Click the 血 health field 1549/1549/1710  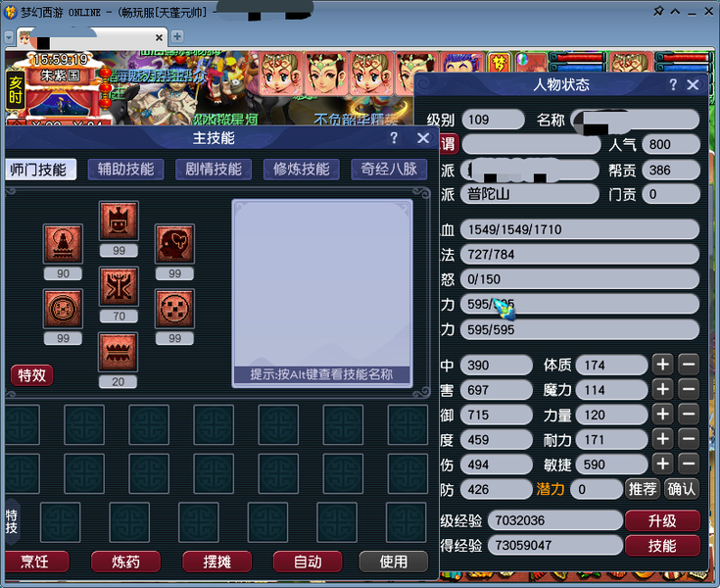click(x=580, y=229)
